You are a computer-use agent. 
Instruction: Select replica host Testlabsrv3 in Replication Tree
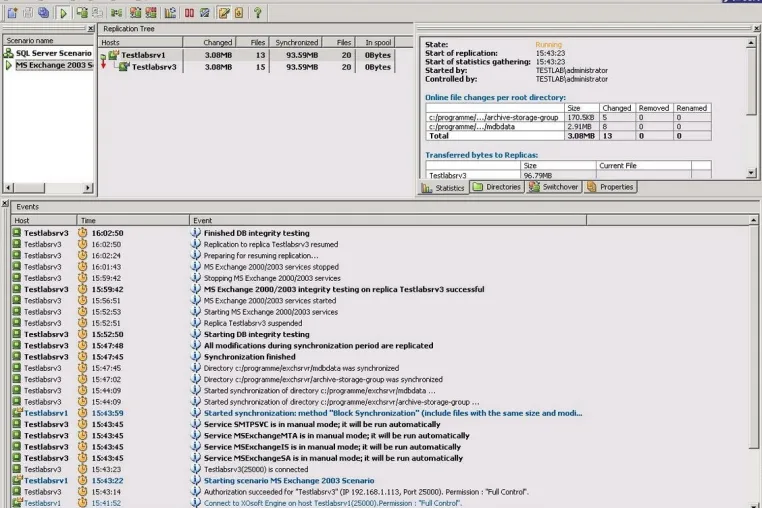154,67
